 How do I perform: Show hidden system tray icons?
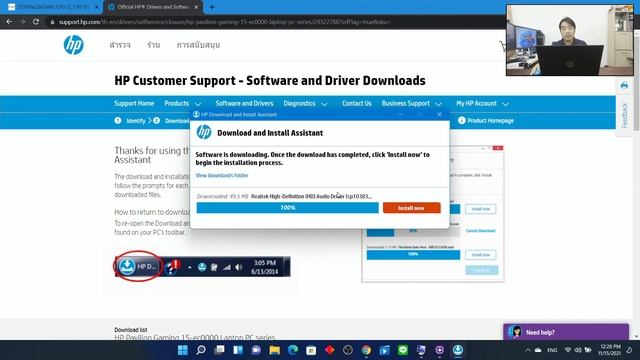click(528, 350)
